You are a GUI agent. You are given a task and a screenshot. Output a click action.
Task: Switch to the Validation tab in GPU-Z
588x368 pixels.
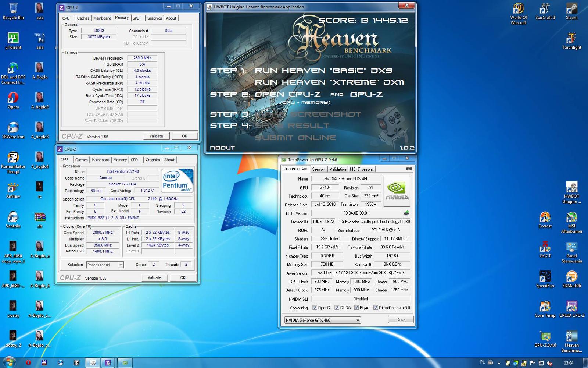337,169
